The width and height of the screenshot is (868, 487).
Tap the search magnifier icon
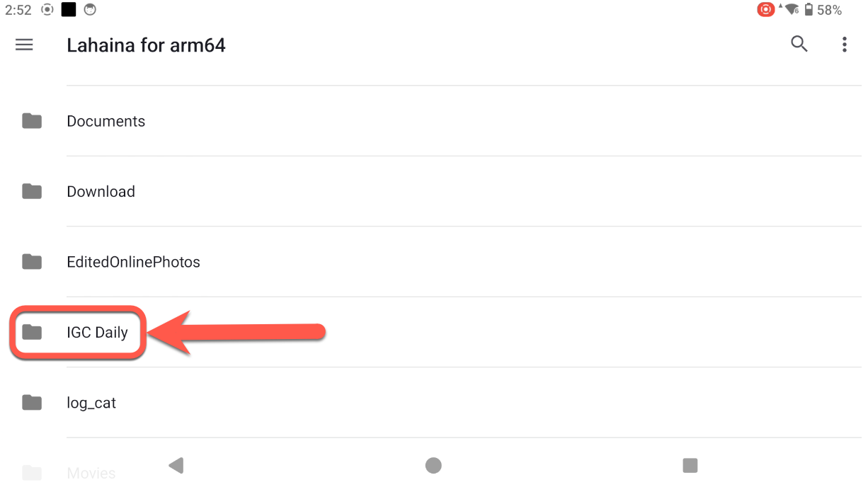pyautogui.click(x=799, y=45)
